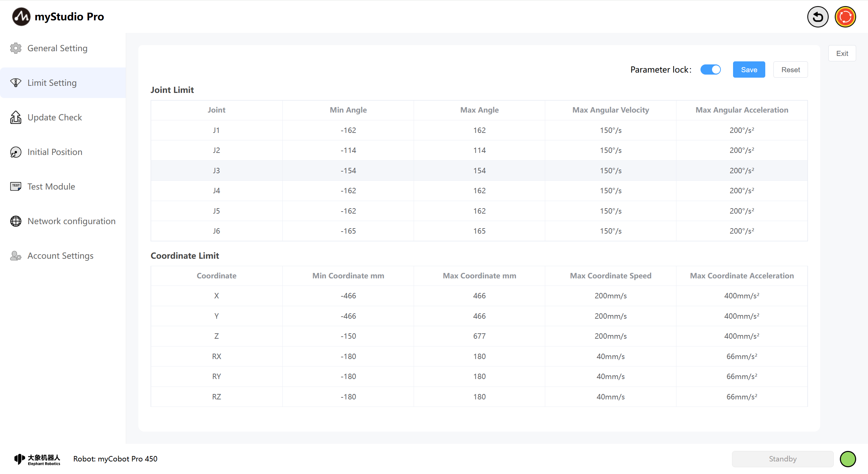Open the Network configuration menu
This screenshot has height=474, width=868.
click(x=71, y=221)
